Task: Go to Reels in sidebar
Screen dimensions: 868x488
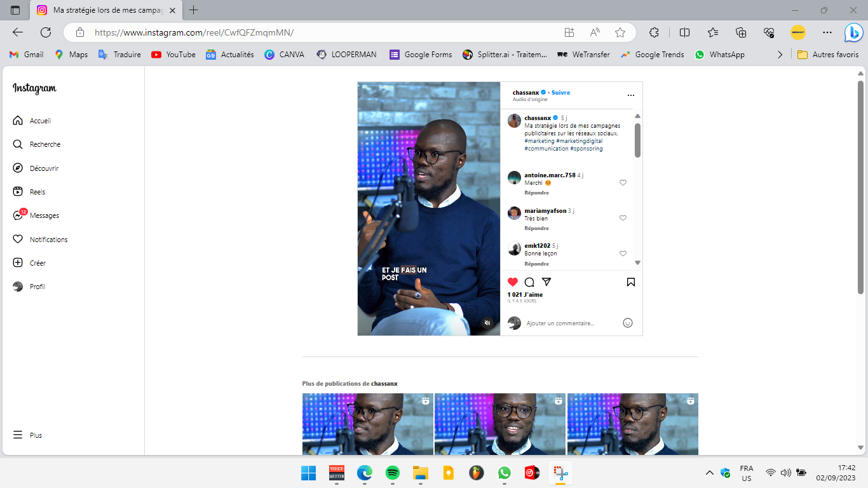Action: 37,192
